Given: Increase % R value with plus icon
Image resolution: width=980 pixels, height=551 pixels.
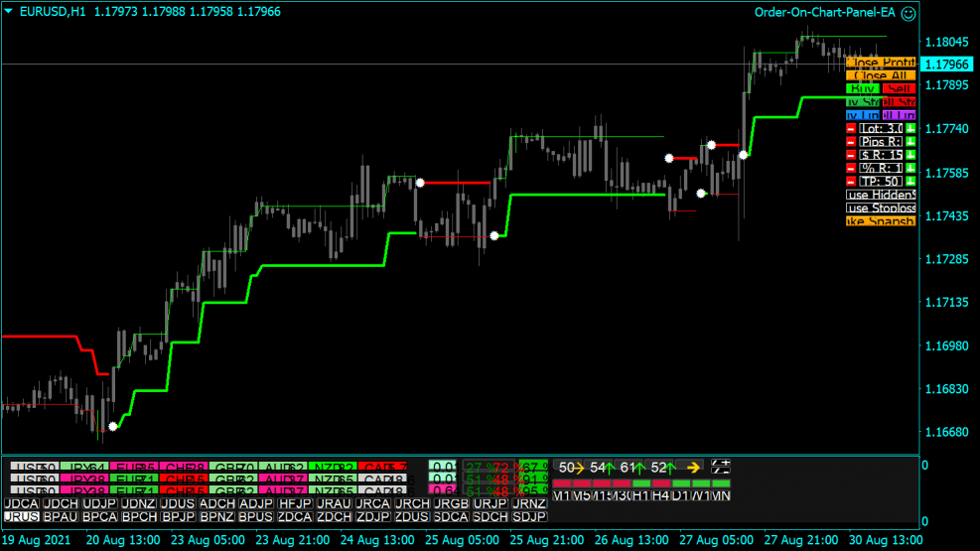Looking at the screenshot, I should tap(911, 168).
